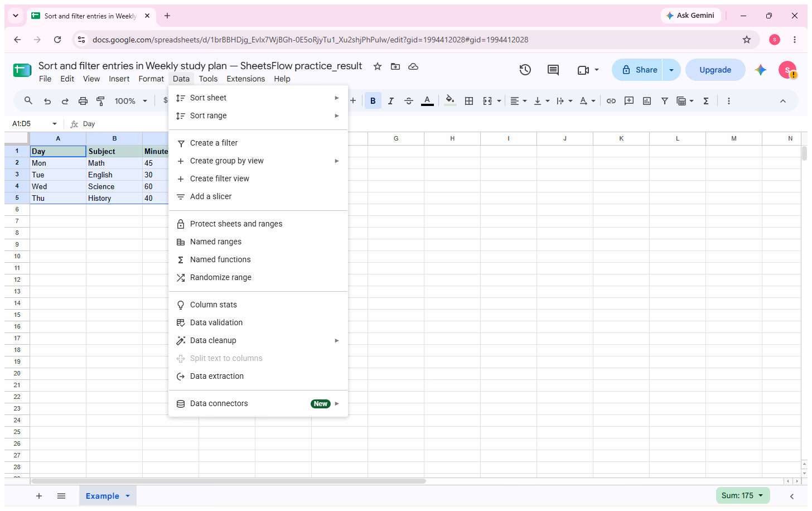The height and width of the screenshot is (511, 812).
Task: Open the Share quick-actions dropdown arrow
Action: 671,70
